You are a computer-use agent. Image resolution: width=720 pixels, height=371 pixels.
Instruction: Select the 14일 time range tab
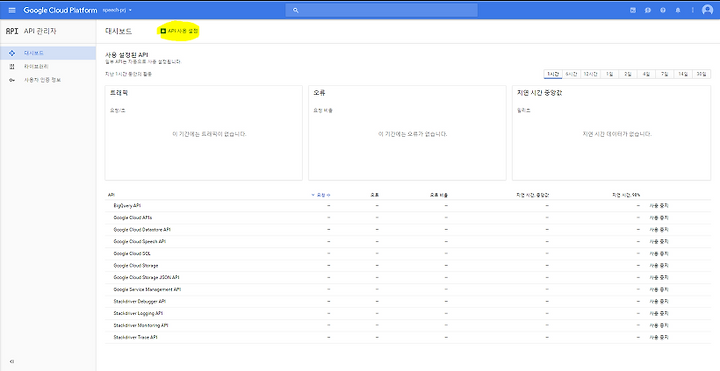683,74
